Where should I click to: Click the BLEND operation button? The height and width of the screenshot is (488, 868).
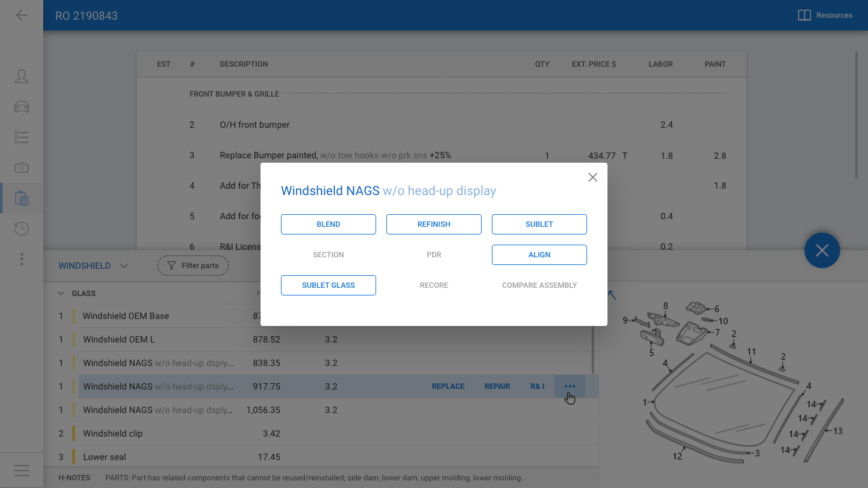pyautogui.click(x=329, y=224)
